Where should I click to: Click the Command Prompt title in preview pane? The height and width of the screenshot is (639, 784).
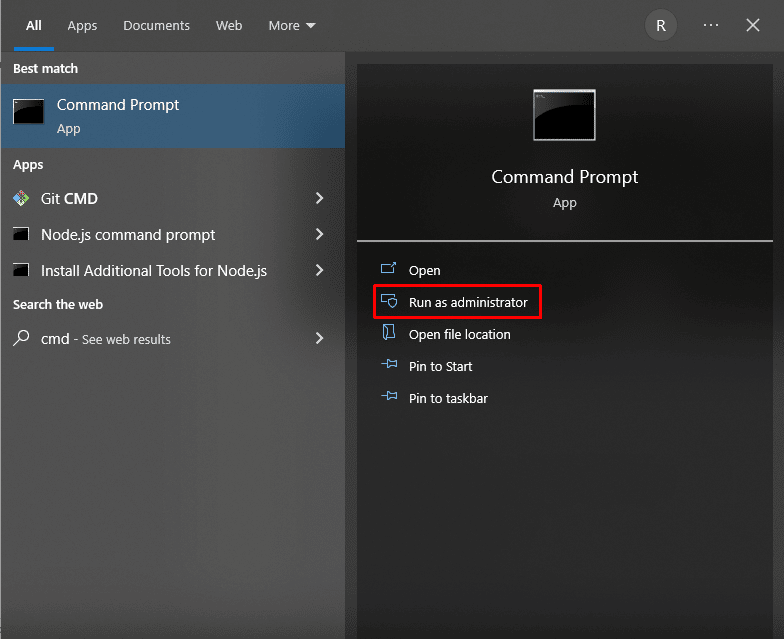point(564,177)
